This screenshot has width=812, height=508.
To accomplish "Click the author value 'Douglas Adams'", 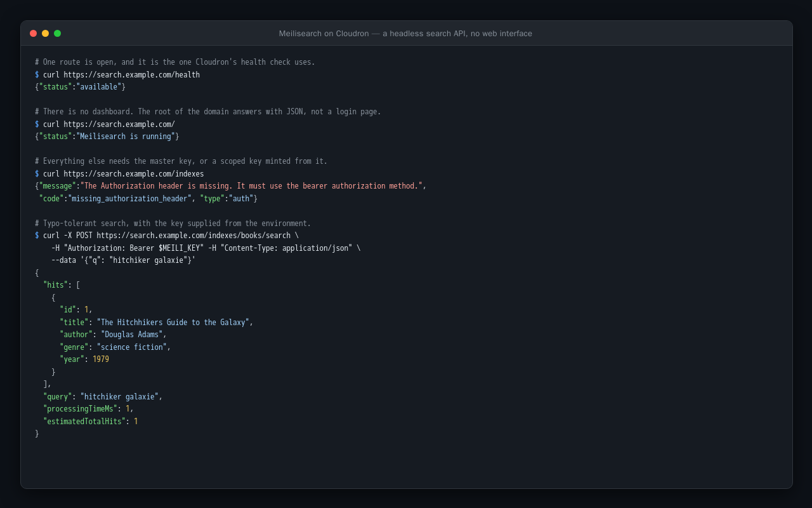I will (132, 335).
